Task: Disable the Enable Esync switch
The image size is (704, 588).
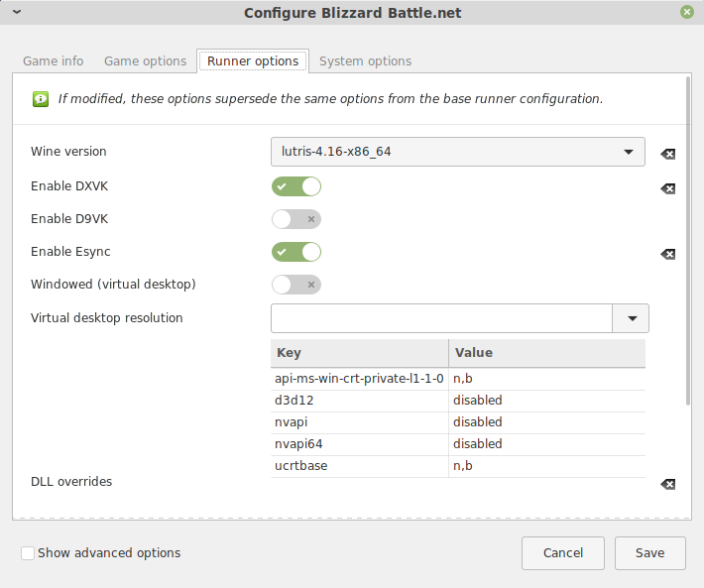Action: point(296,252)
